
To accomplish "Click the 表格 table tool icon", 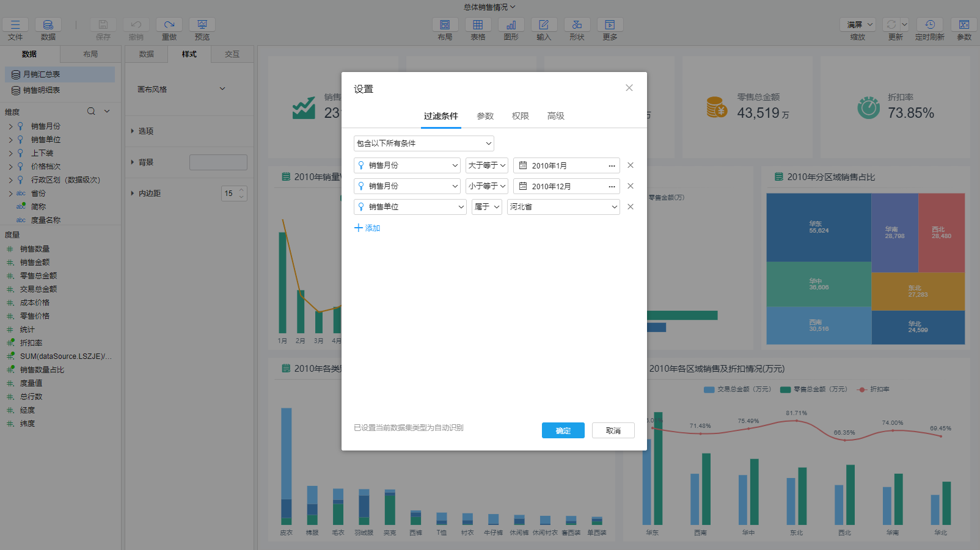I will click(478, 25).
